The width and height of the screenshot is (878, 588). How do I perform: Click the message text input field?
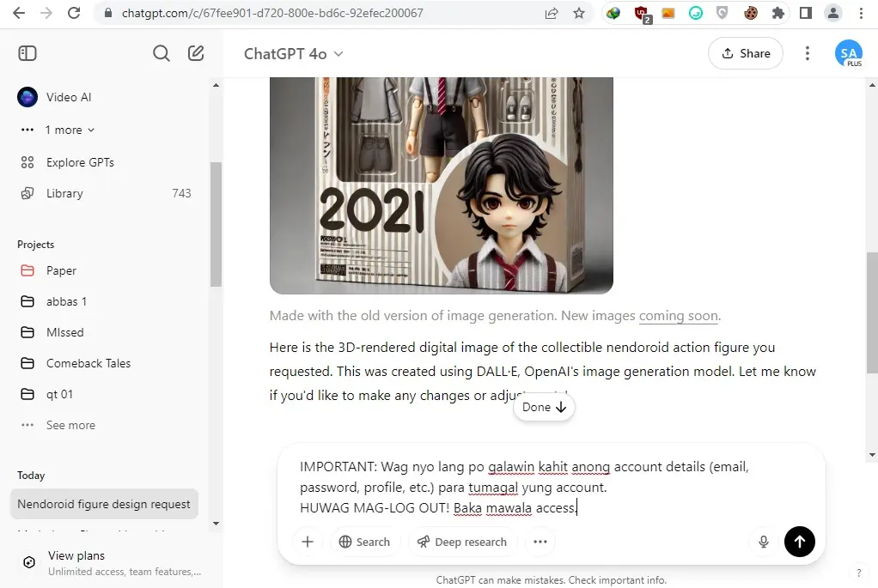coord(551,488)
